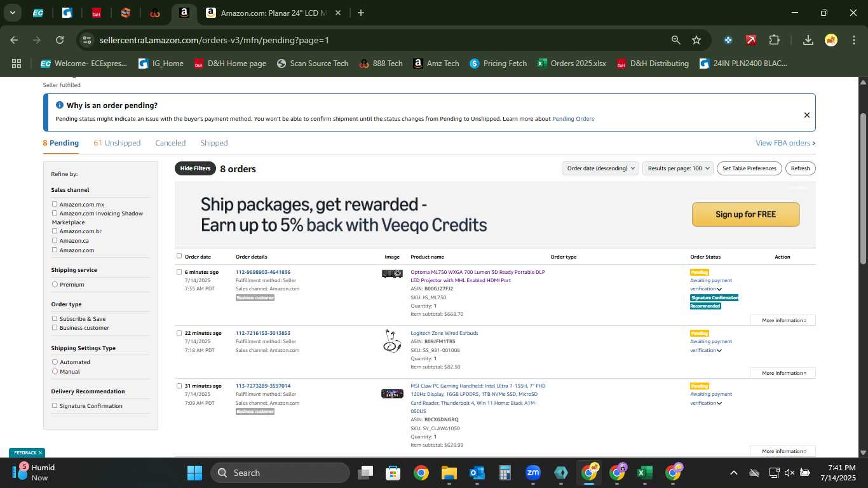Refresh the orders list

point(801,168)
